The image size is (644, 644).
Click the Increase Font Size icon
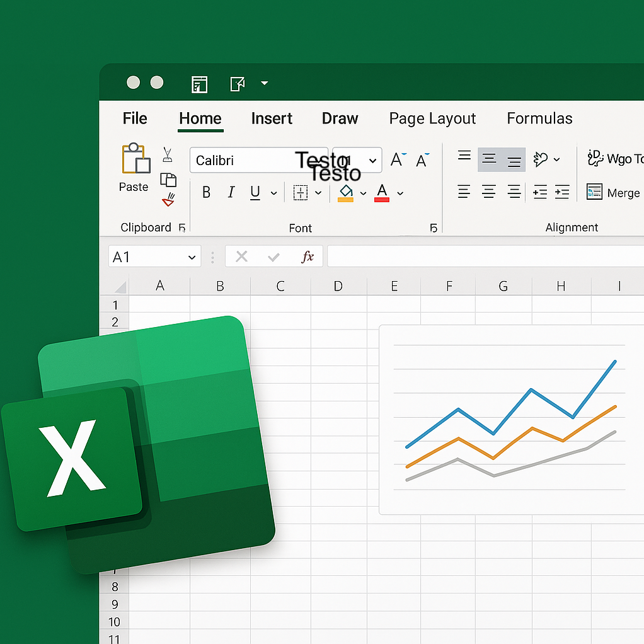pyautogui.click(x=398, y=160)
